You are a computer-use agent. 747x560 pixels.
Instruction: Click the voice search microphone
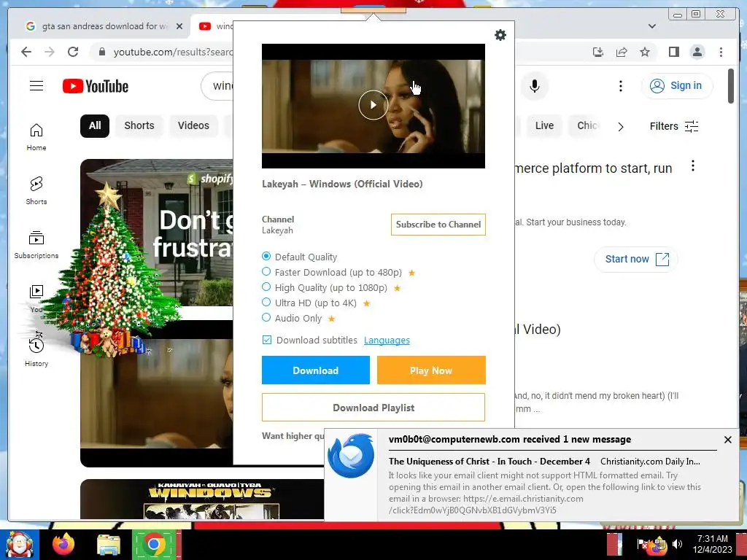pyautogui.click(x=535, y=86)
